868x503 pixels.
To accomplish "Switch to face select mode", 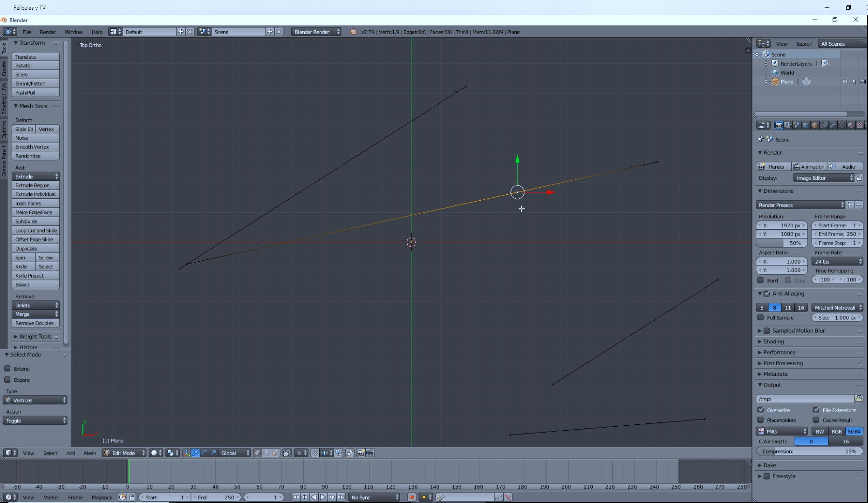I will click(x=275, y=453).
